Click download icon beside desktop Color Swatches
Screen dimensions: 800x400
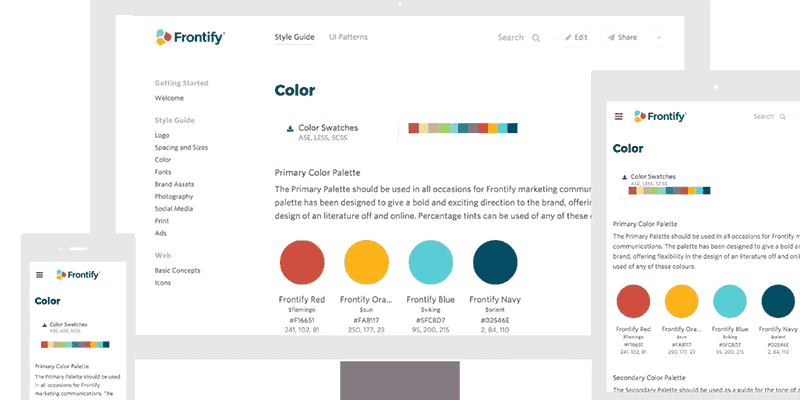(x=290, y=129)
